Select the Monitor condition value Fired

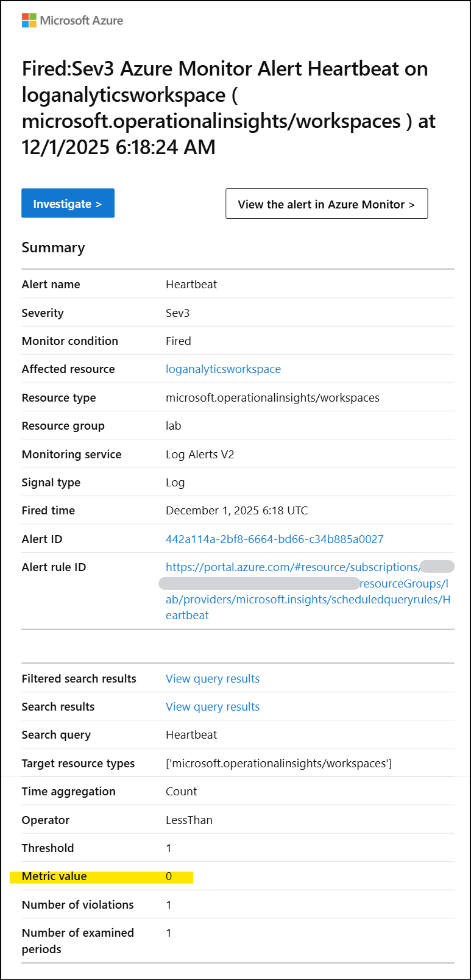178,341
